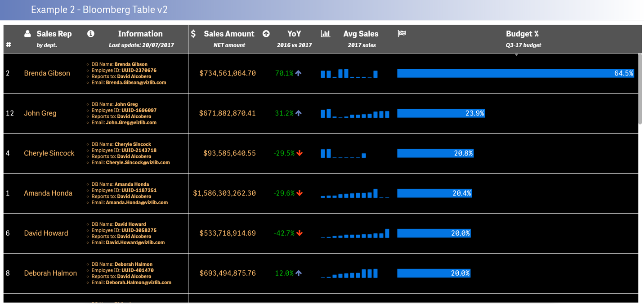Click Deborah Halmon's avg sales sparkline
The height and width of the screenshot is (304, 644).
(x=349, y=273)
